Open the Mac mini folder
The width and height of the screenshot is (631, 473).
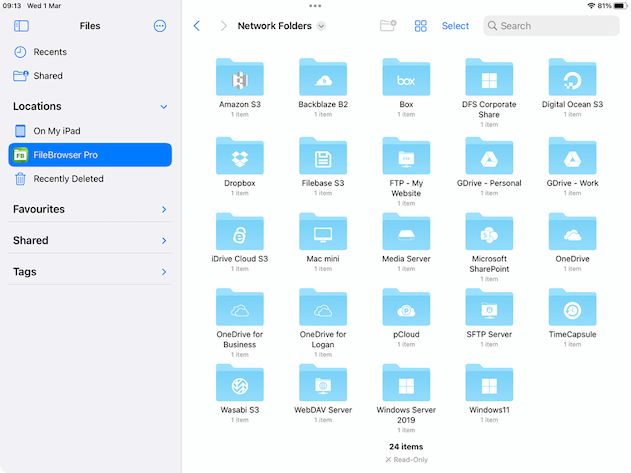click(323, 231)
